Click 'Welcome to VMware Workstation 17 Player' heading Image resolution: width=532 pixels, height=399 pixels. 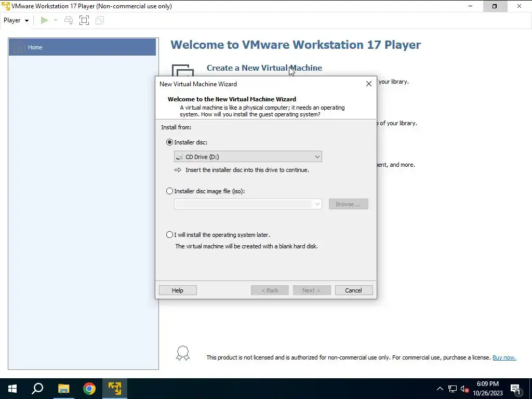pyautogui.click(x=296, y=45)
